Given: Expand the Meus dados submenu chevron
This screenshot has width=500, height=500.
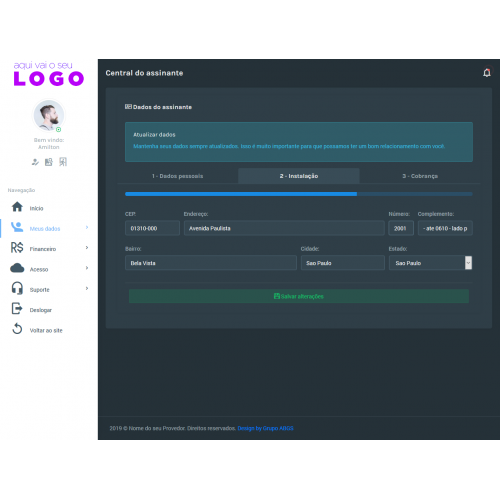Looking at the screenshot, I should point(87,227).
